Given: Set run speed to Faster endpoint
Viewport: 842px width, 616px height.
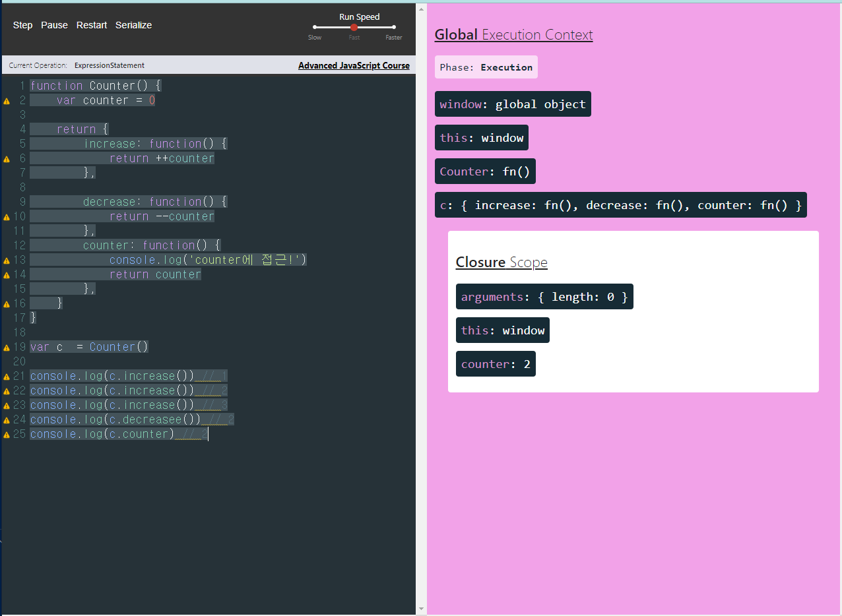Looking at the screenshot, I should pyautogui.click(x=394, y=27).
